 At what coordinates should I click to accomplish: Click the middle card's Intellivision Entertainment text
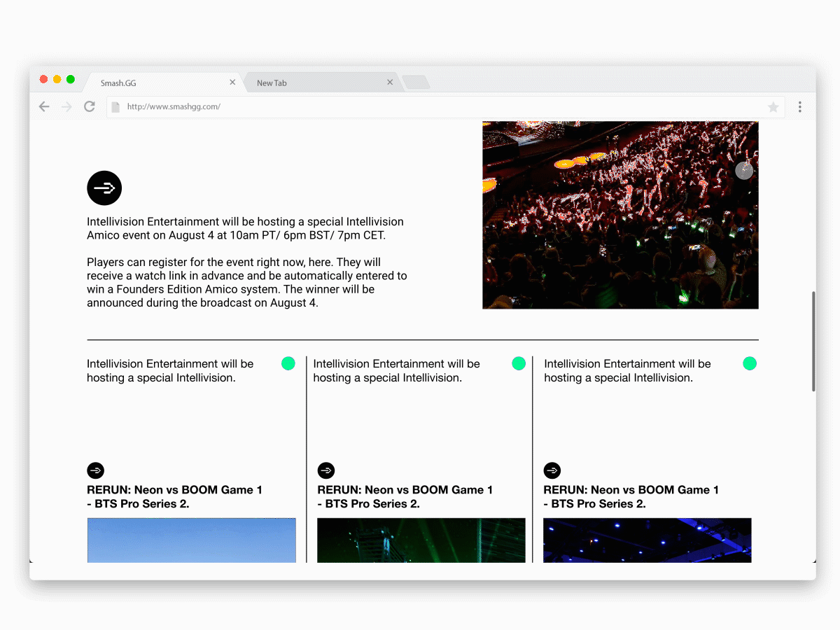396,371
